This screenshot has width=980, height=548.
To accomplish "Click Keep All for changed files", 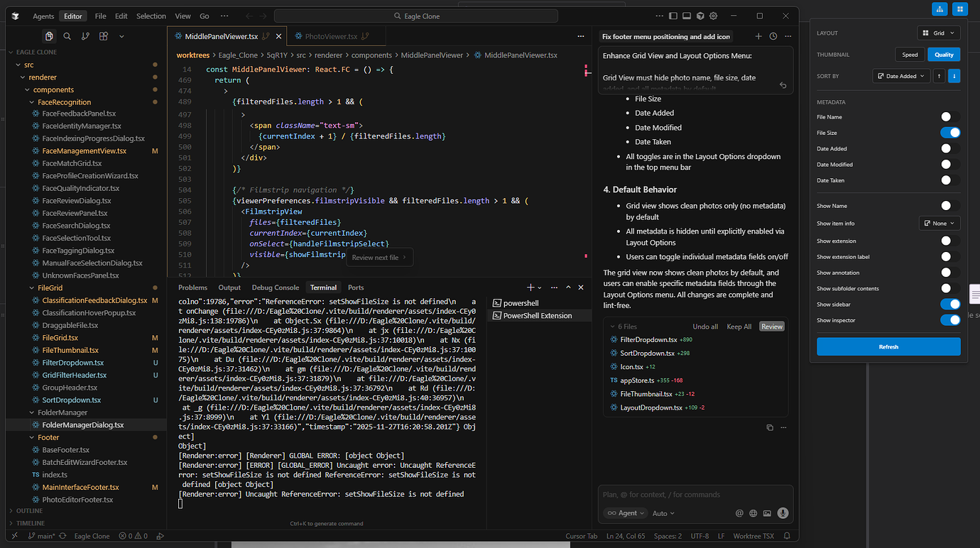I will click(x=739, y=327).
